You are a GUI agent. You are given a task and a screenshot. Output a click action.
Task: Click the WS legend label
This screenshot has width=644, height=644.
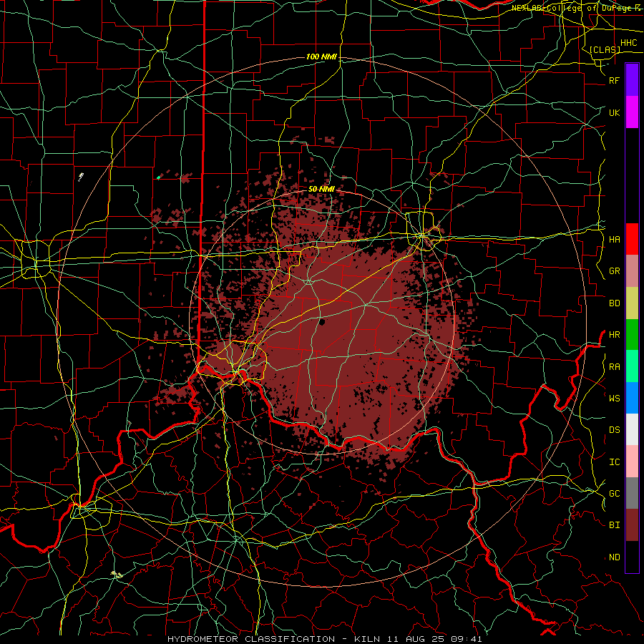[x=614, y=398]
